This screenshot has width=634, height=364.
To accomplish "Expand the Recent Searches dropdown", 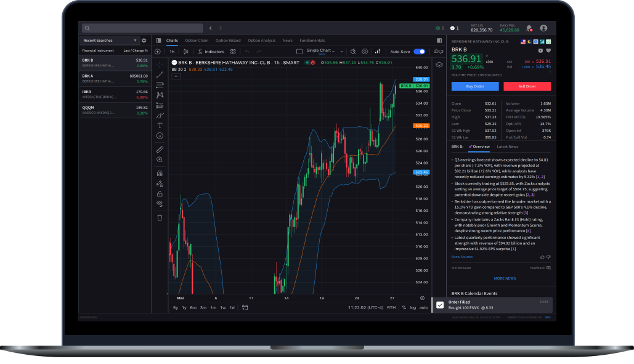I will (110, 41).
